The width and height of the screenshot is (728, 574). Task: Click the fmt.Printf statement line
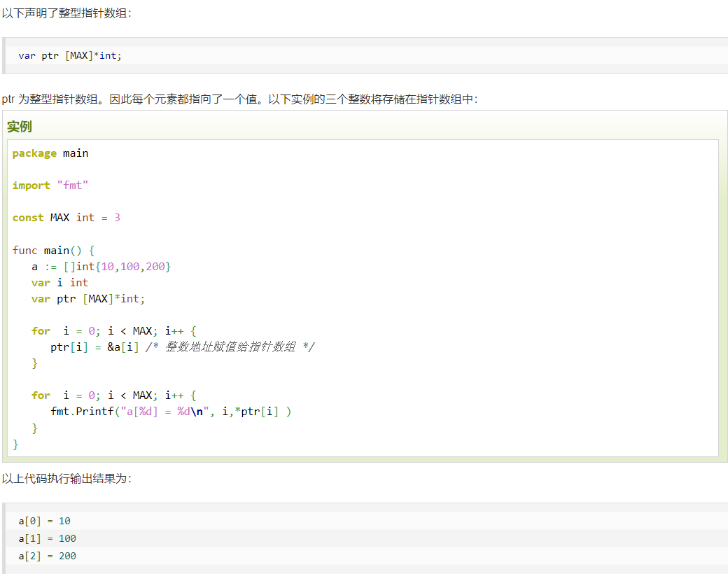pyautogui.click(x=171, y=412)
